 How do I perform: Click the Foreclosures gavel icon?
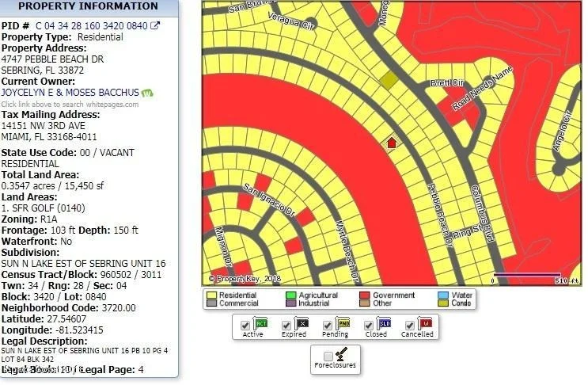341,354
